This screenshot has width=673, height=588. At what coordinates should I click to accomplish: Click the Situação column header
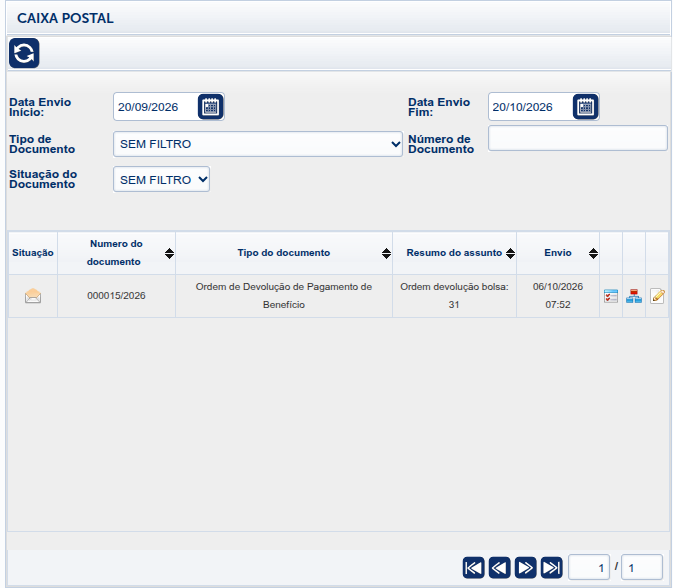click(33, 253)
